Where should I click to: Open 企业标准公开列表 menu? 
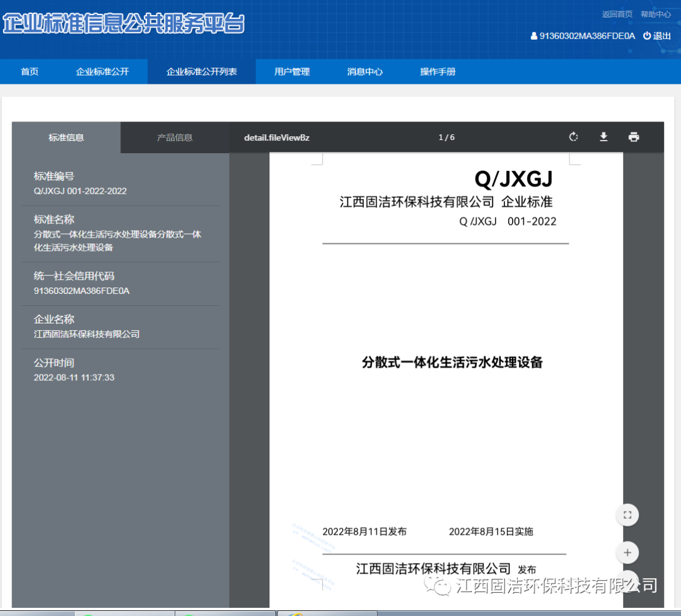click(x=202, y=72)
